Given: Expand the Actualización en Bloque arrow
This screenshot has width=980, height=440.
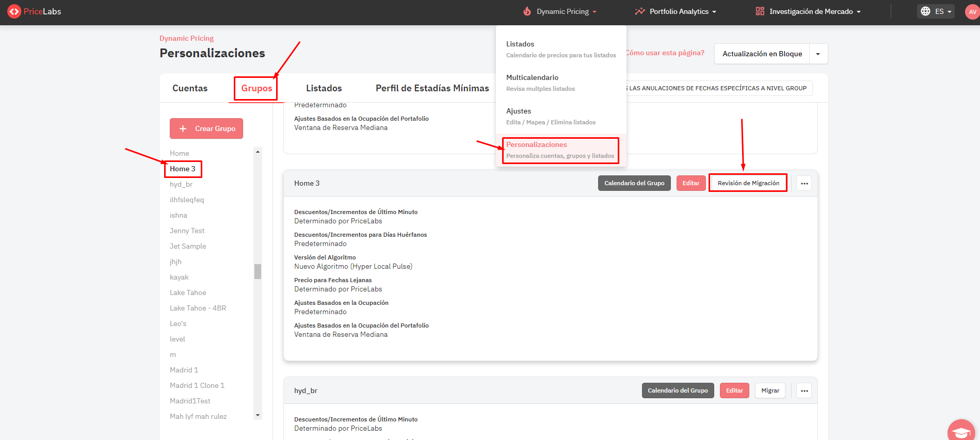Looking at the screenshot, I should click(818, 54).
